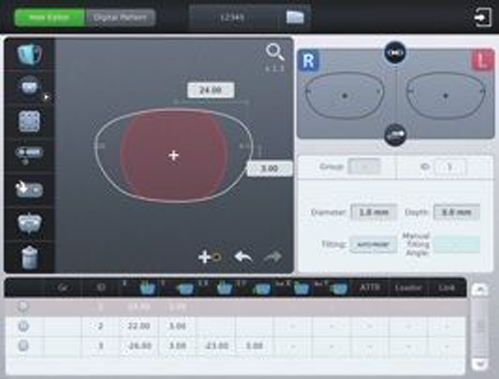Click the Manual Tilting Angle field
Viewport: 499px width, 379px height.
pos(457,244)
